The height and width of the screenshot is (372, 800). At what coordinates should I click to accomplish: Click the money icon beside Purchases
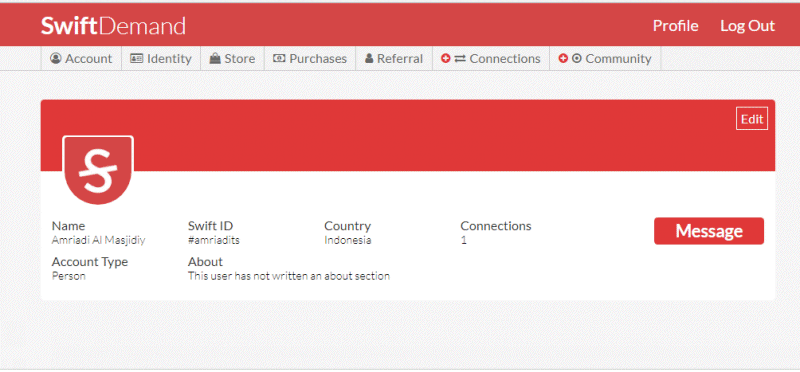click(279, 59)
